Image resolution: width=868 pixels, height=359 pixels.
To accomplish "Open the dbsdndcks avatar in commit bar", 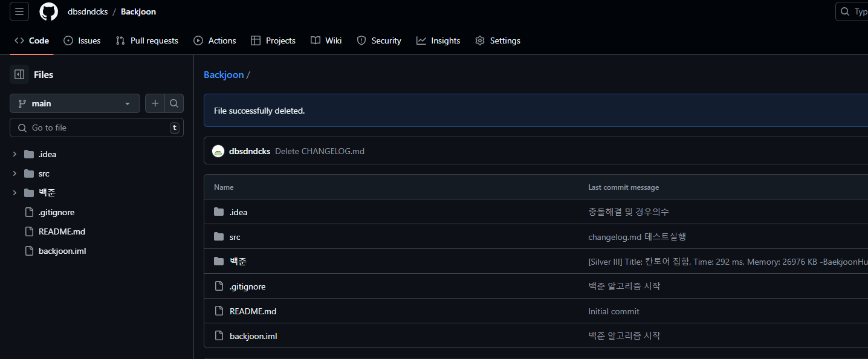I will pos(218,151).
